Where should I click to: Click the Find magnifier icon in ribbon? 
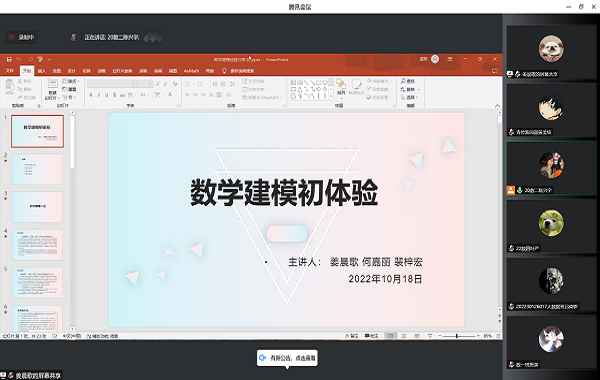click(x=403, y=81)
